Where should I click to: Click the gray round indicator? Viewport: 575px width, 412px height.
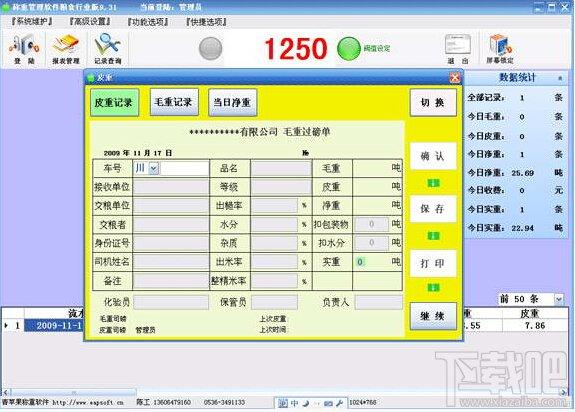click(210, 49)
